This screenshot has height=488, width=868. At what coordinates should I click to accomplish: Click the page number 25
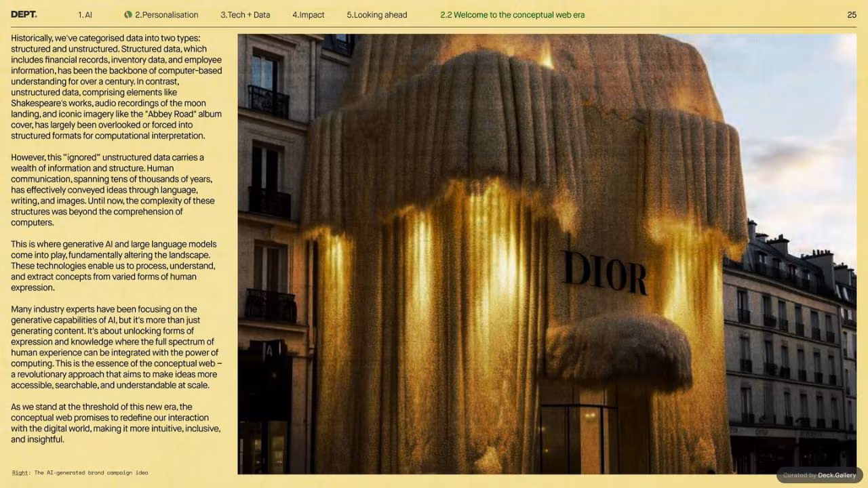[852, 14]
